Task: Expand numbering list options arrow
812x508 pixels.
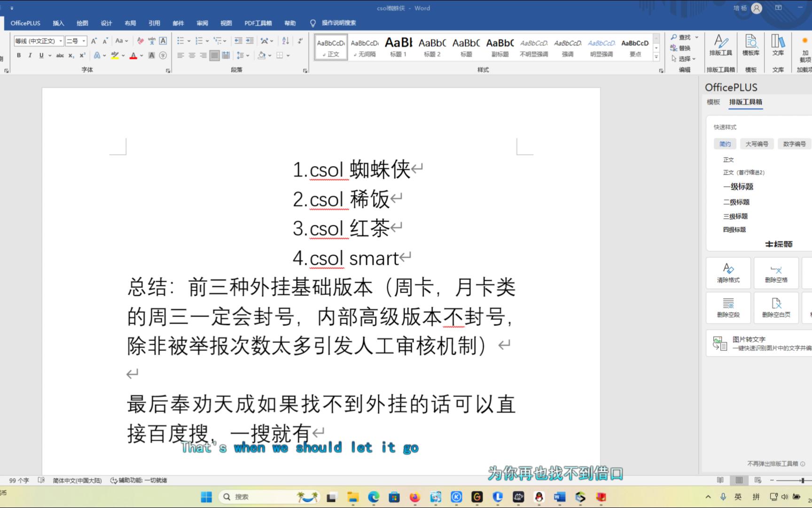Action: click(x=207, y=41)
